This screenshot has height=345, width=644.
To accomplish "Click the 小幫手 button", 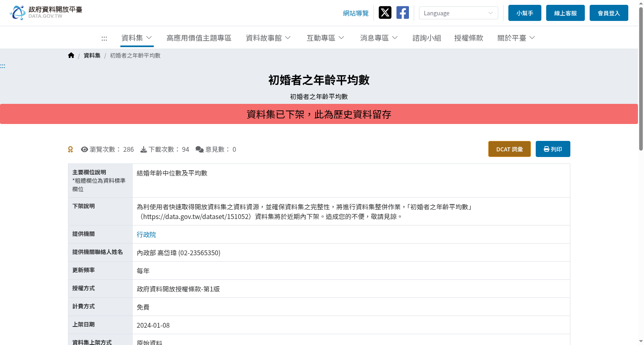I will pos(525,13).
